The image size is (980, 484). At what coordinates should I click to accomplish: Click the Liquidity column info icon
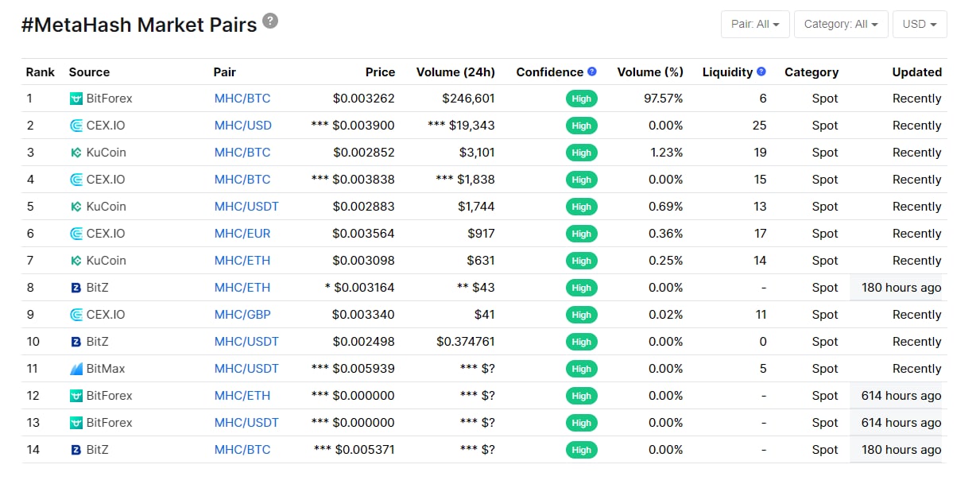coord(761,72)
